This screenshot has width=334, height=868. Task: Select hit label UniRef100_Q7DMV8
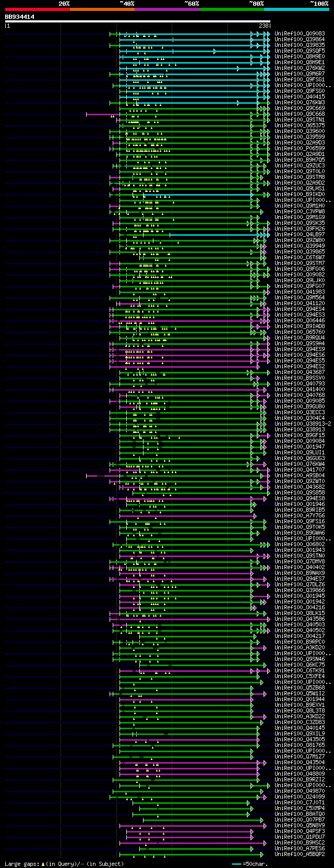300,561
